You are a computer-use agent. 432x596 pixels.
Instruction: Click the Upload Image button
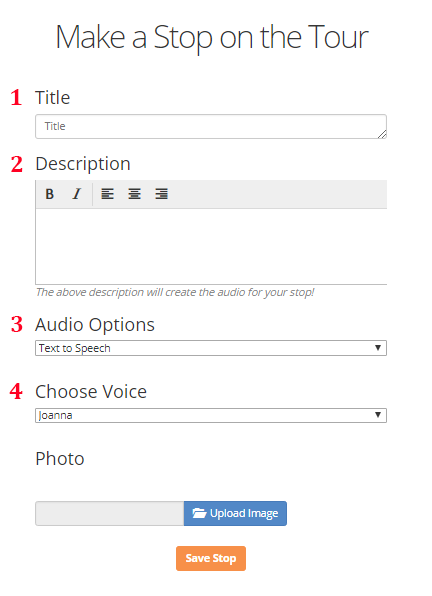(235, 514)
